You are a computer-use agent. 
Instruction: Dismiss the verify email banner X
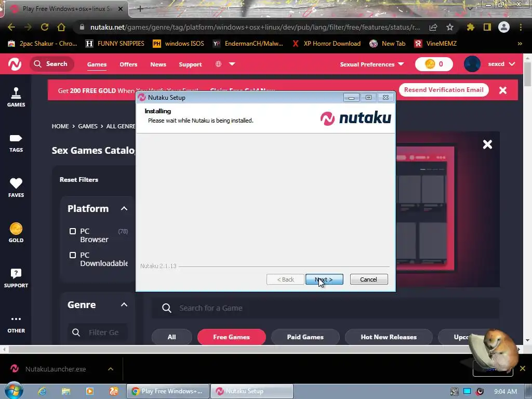pyautogui.click(x=503, y=90)
